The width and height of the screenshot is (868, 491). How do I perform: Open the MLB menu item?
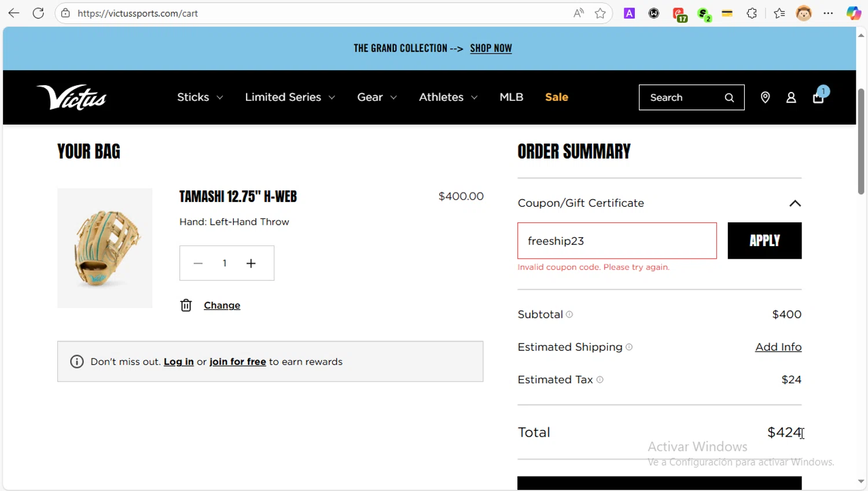[x=512, y=97]
